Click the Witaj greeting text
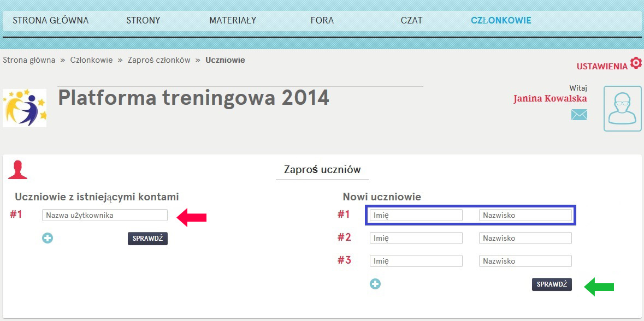 tap(578, 88)
